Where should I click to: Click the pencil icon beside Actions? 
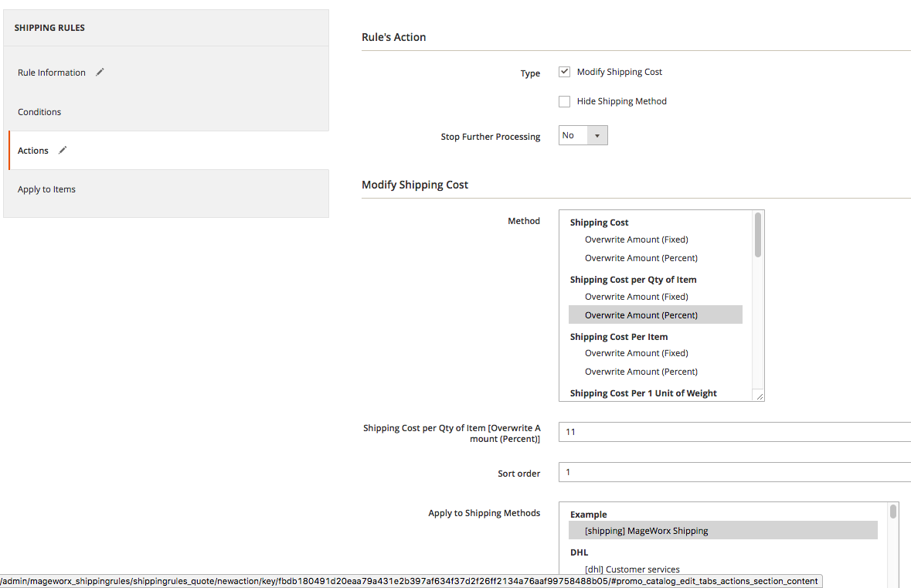pos(63,150)
